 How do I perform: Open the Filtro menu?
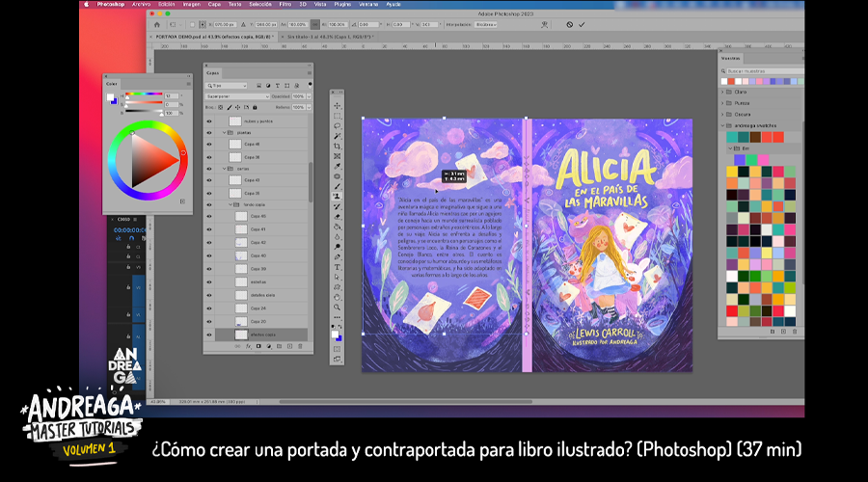[x=285, y=4]
